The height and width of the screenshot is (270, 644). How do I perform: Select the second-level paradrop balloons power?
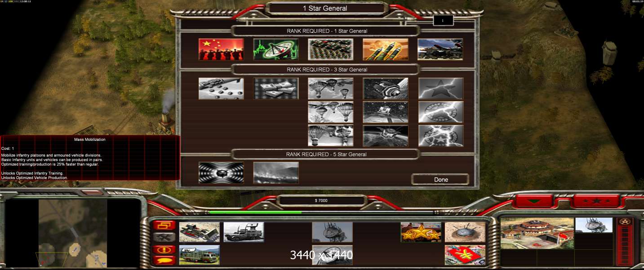(331, 112)
